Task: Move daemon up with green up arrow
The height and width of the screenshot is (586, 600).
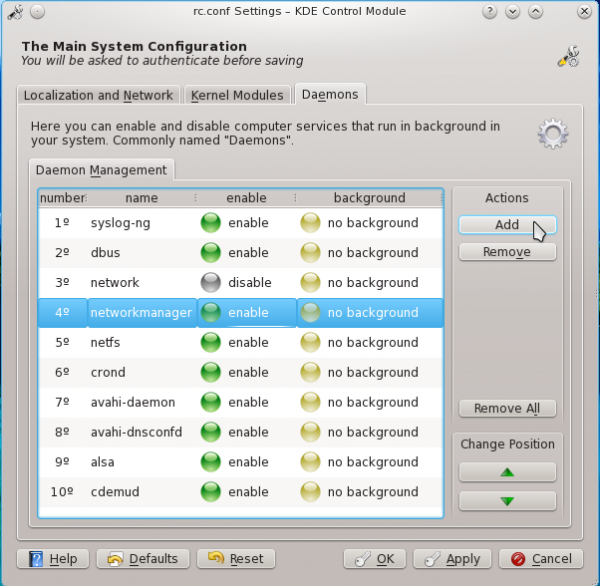Action: [507, 472]
